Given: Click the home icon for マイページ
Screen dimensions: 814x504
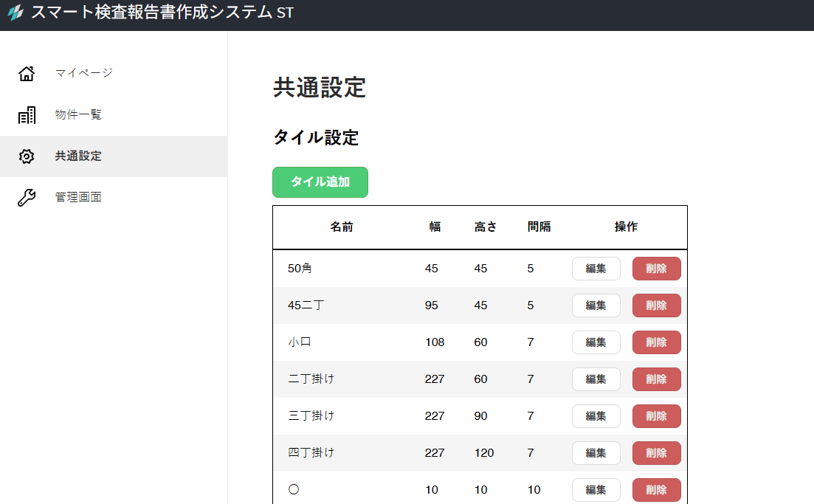Looking at the screenshot, I should tap(27, 73).
